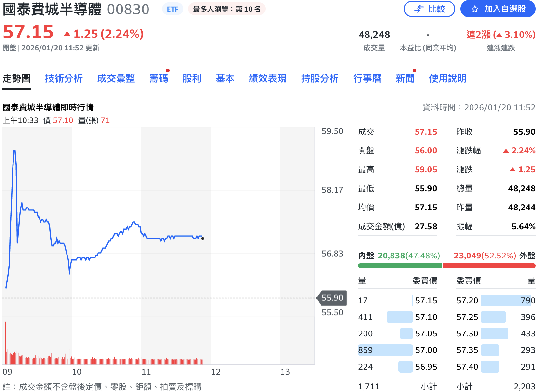Click the black current price marker on chart
The height and width of the screenshot is (392, 540).
[202, 238]
